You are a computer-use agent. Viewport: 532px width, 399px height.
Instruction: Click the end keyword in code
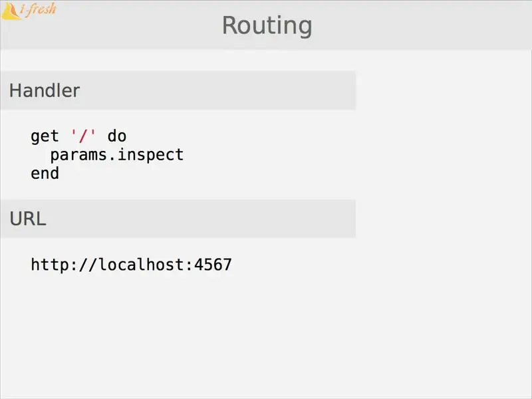pos(45,174)
